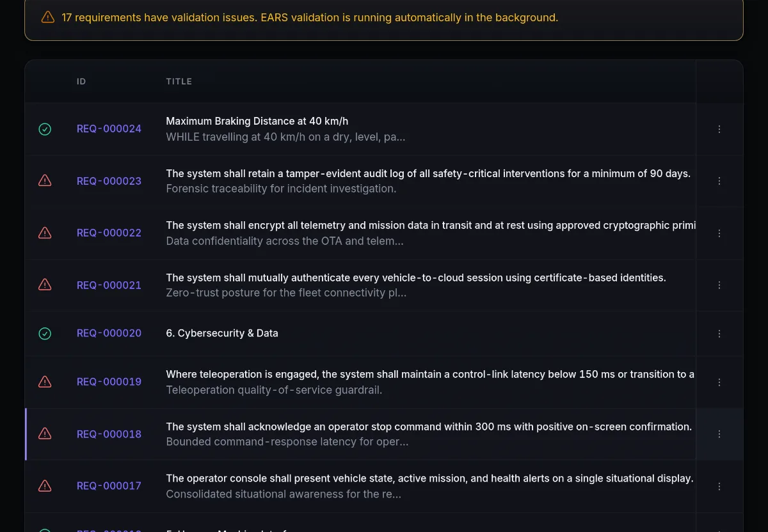Open requirement REQ-000024
The height and width of the screenshot is (532, 768).
(109, 129)
